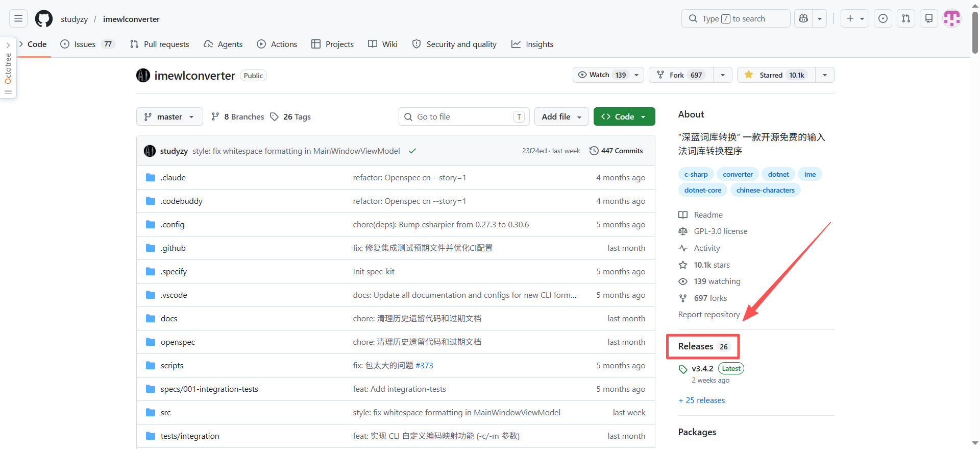The image size is (980, 449).
Task: Open the .codebuddy folder icon
Action: pos(151,201)
